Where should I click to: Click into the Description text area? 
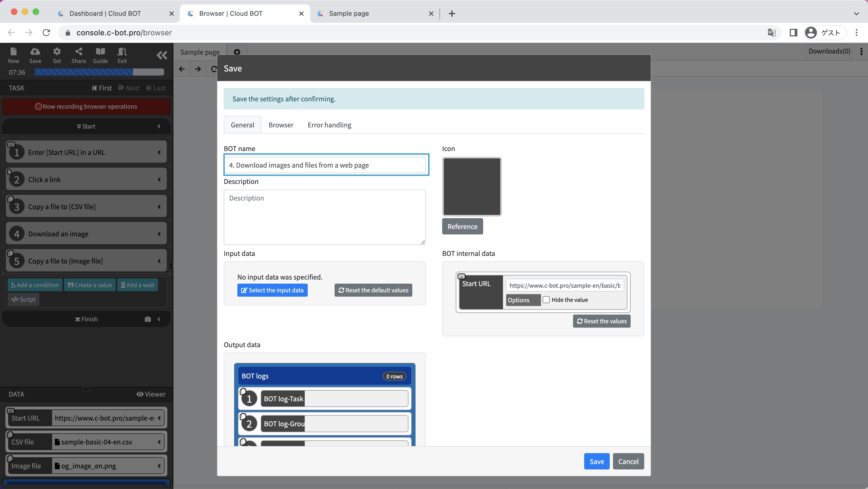point(325,217)
